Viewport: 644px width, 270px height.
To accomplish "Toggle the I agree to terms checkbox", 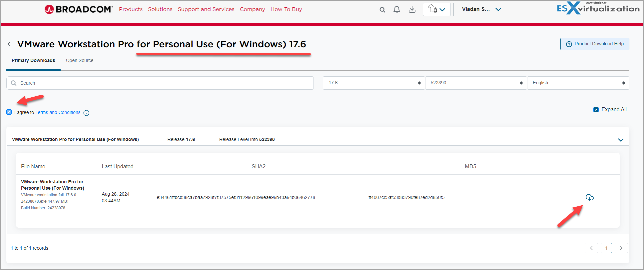I will coord(9,112).
